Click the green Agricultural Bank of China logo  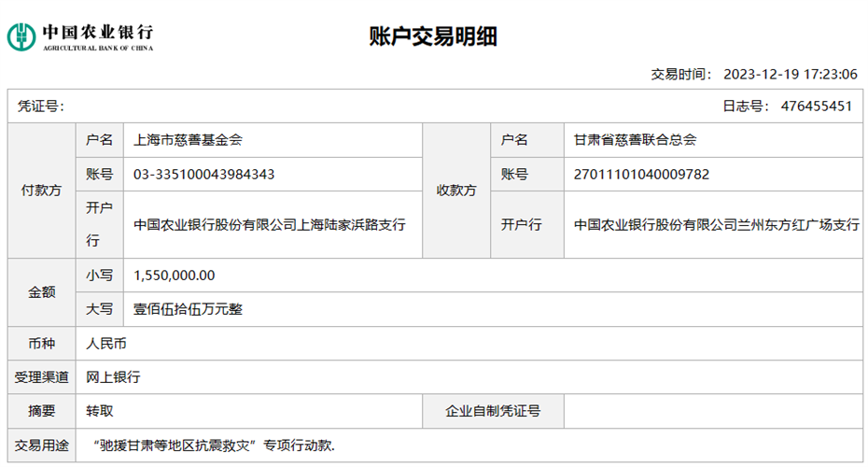[x=21, y=37]
